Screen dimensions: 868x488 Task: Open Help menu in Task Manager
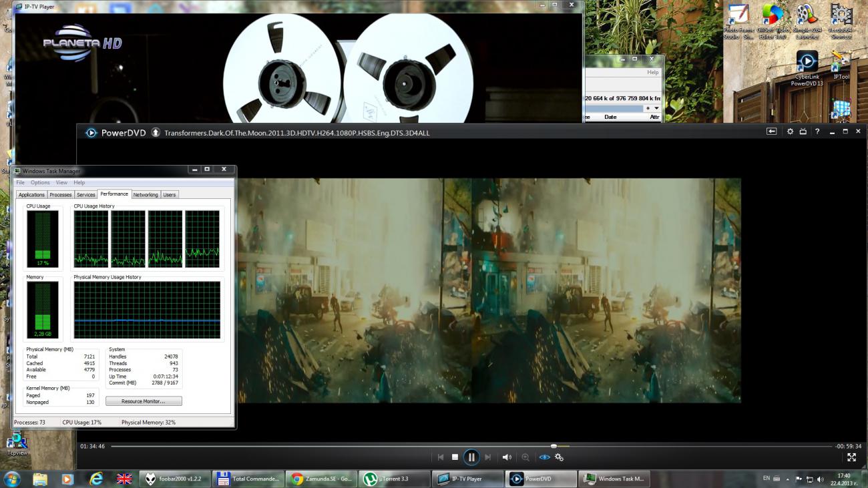pyautogui.click(x=79, y=182)
